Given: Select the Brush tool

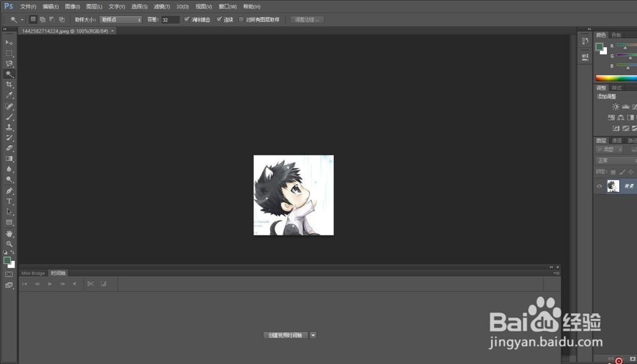Looking at the screenshot, I should (9, 117).
